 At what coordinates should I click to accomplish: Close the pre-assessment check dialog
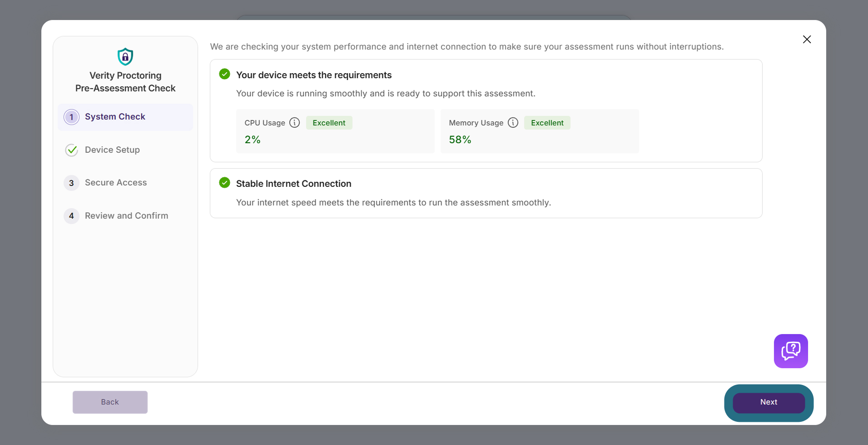[x=807, y=40]
